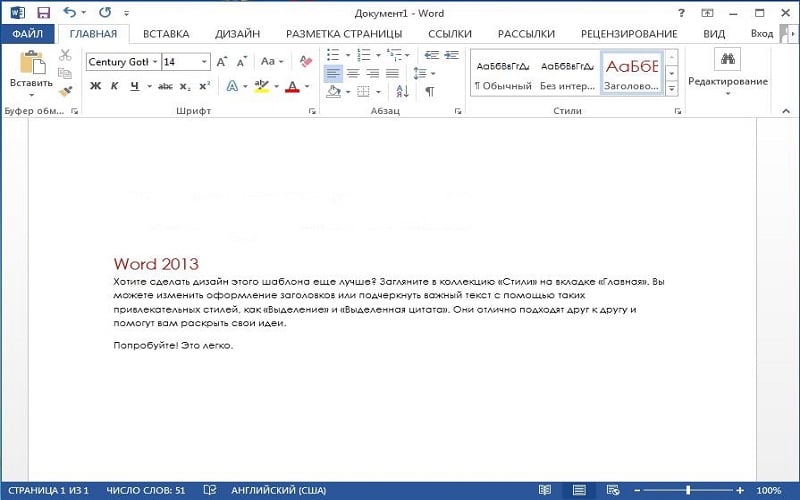Image resolution: width=800 pixels, height=500 pixels.
Task: Center the paragraph text
Action: [x=353, y=73]
